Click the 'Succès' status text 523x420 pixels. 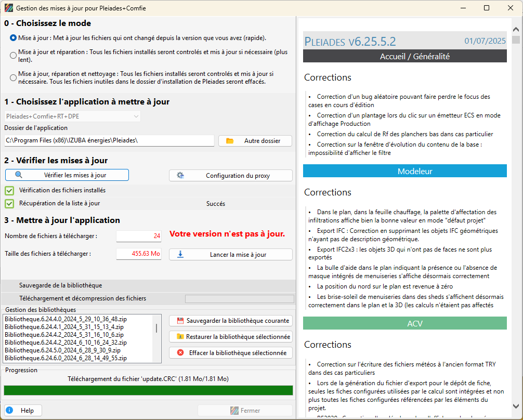[215, 203]
